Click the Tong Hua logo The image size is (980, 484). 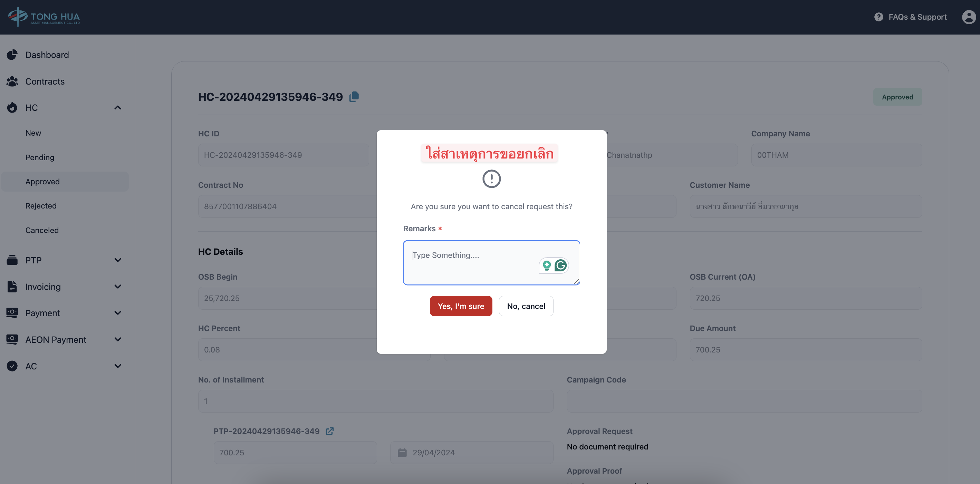(x=44, y=17)
